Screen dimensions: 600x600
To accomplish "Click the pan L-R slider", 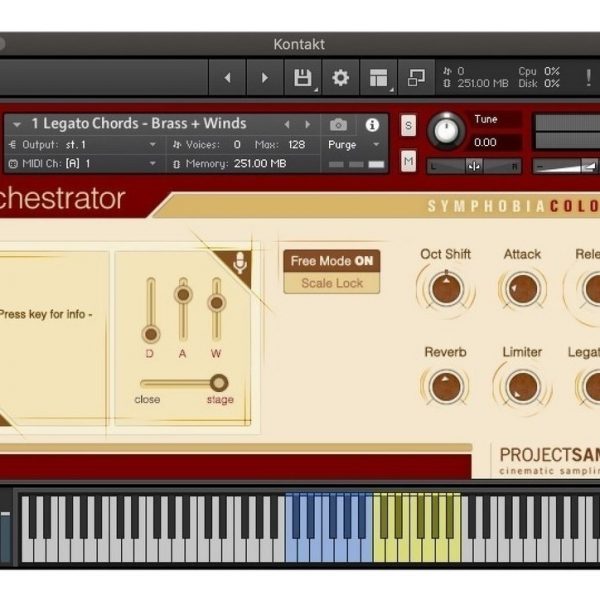I will point(474,166).
